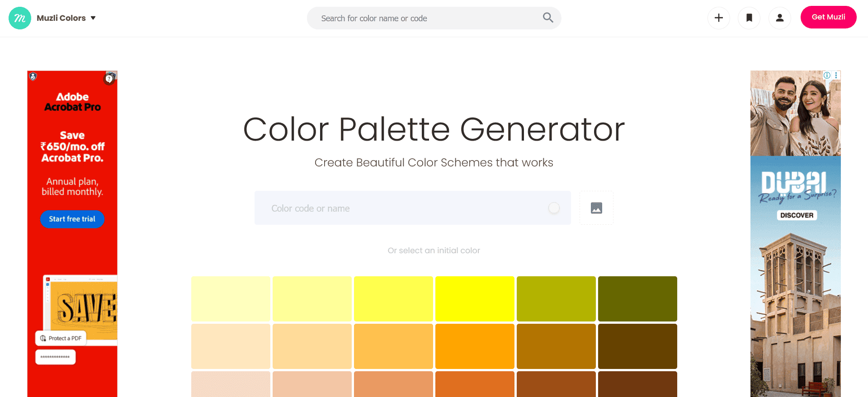Viewport: 868px width, 397px height.
Task: Select the dark olive green swatch
Action: pyautogui.click(x=637, y=298)
